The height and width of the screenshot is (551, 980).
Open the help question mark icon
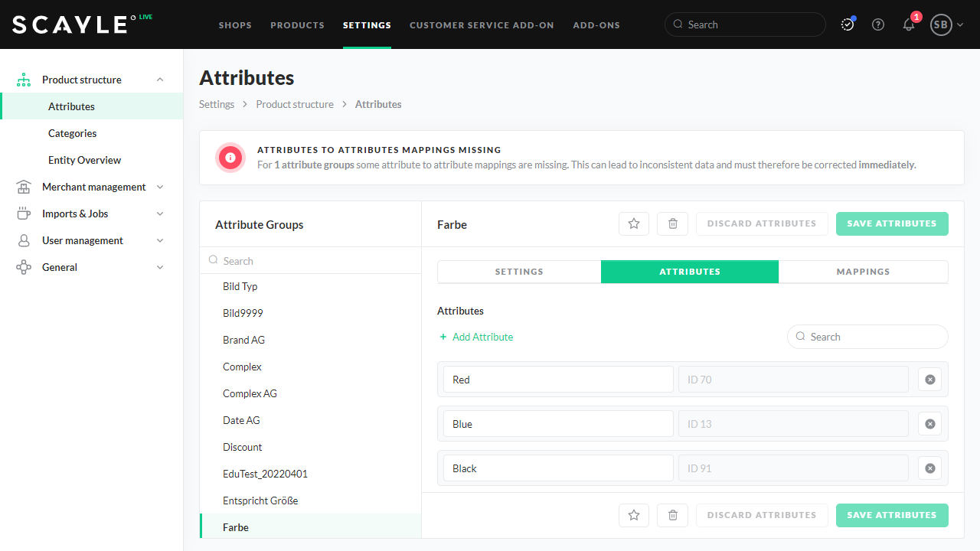click(878, 24)
